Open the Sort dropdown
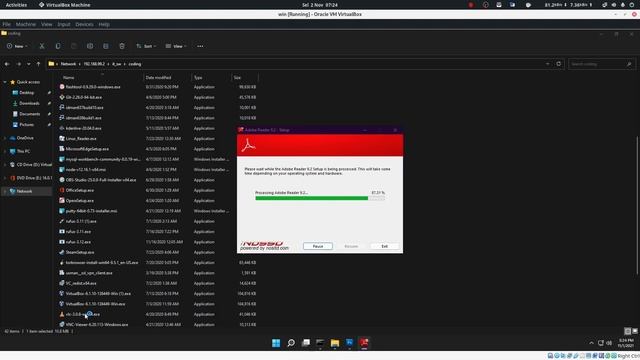Screen dimensions: 640x360 [x=146, y=46]
